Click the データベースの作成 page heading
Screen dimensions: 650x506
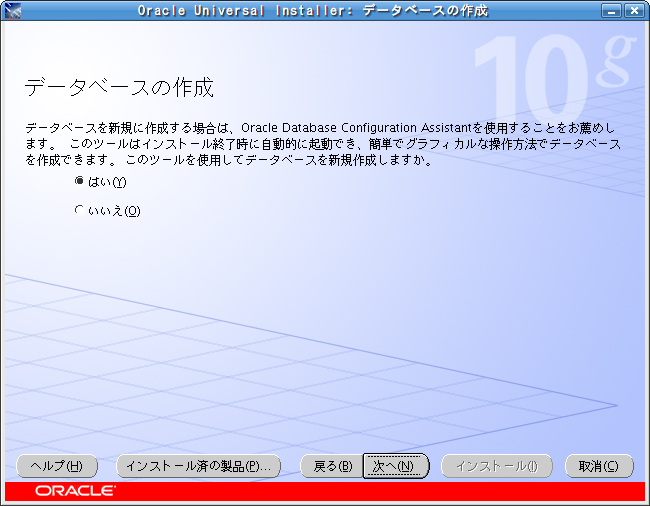[x=119, y=87]
